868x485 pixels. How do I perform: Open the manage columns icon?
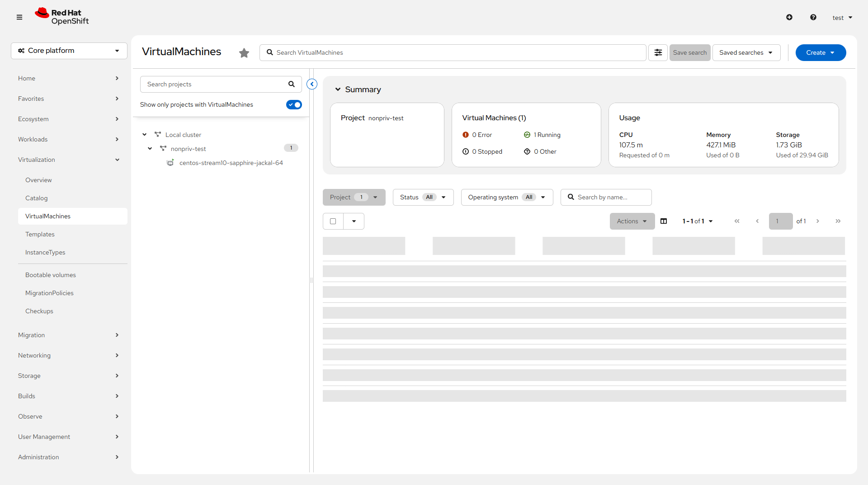(664, 221)
